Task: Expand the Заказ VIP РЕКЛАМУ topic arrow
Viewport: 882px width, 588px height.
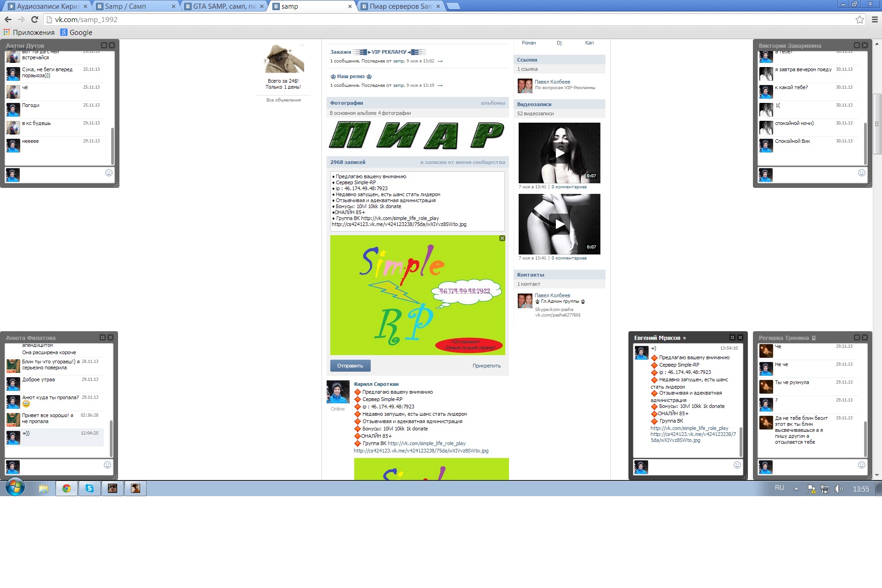Action: pyautogui.click(x=440, y=61)
